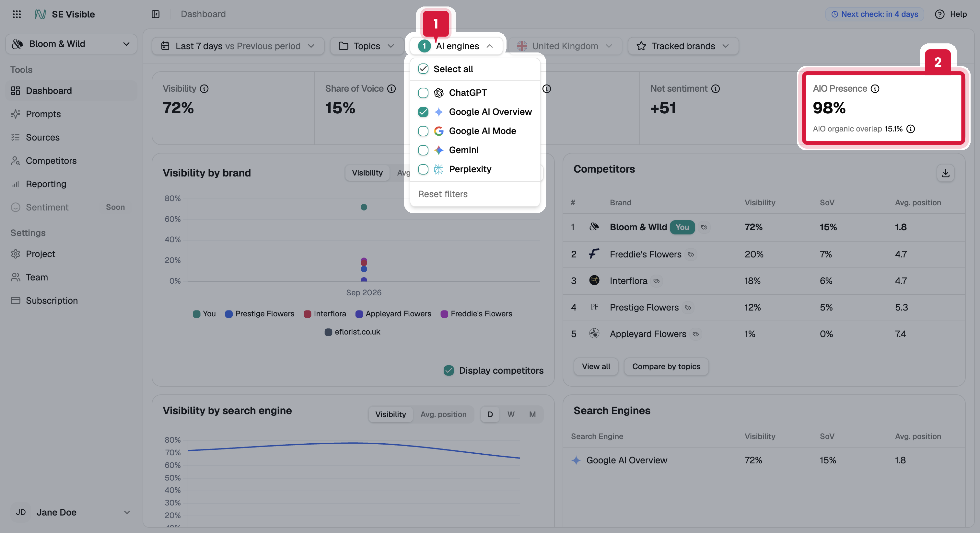
Task: Click AIO Presence info icon
Action: pyautogui.click(x=875, y=89)
